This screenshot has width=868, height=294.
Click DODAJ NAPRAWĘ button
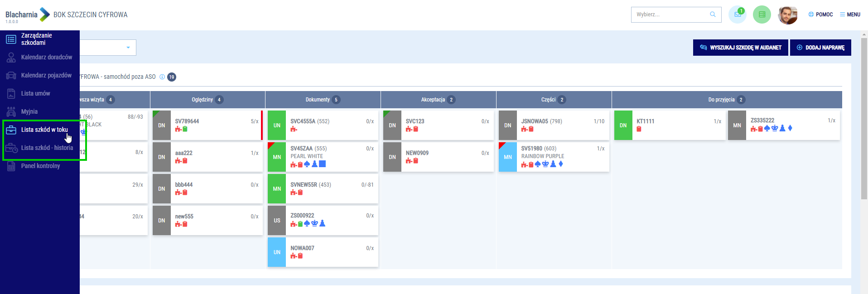[820, 48]
